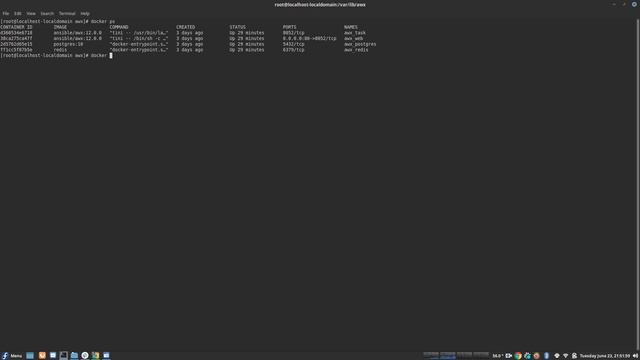Click the "tini -- /bin/sh -c …" command text
Viewport: 640px width, 360px height.
coord(139,38)
